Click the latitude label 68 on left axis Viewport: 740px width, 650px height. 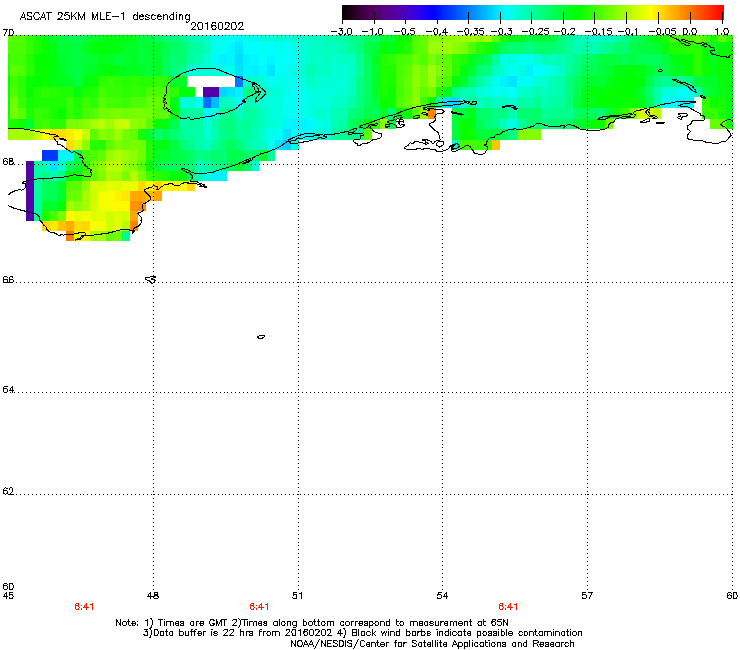click(x=8, y=162)
